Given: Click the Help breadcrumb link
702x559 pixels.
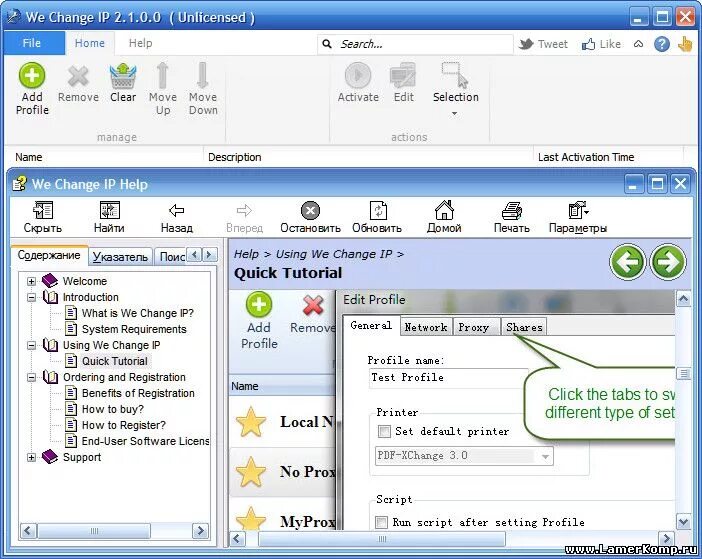Looking at the screenshot, I should click(246, 254).
